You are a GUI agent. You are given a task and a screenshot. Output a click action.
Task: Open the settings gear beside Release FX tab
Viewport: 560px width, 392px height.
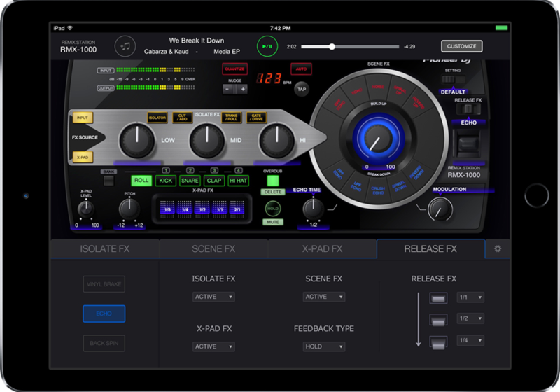pos(498,248)
